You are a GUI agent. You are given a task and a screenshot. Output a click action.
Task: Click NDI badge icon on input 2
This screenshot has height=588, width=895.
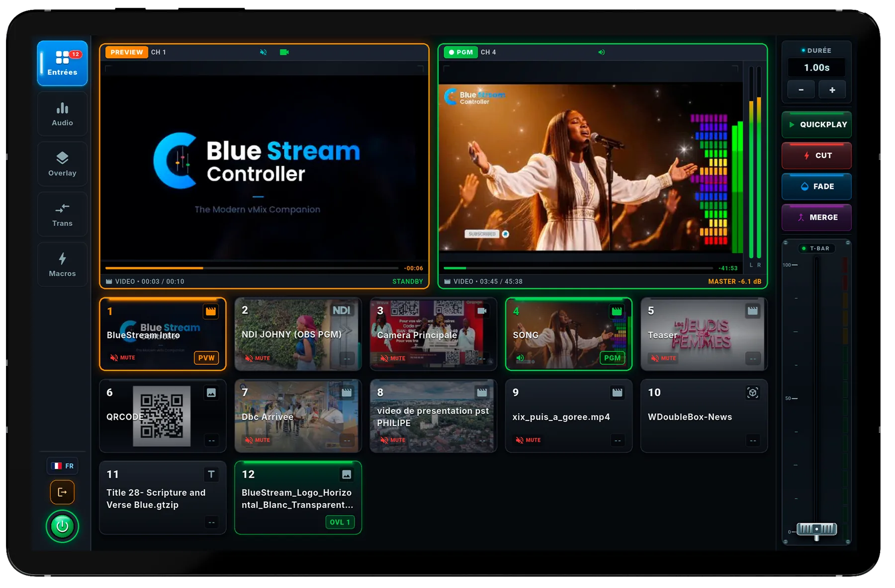point(342,311)
